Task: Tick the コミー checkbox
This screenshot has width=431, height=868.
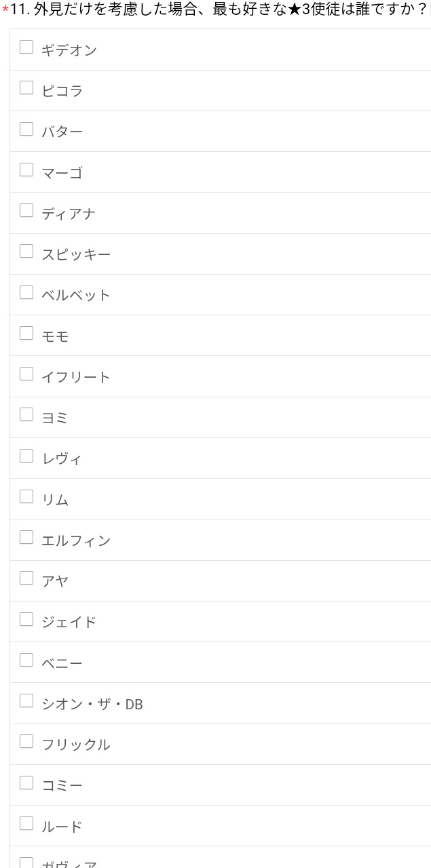Action: pos(26,783)
